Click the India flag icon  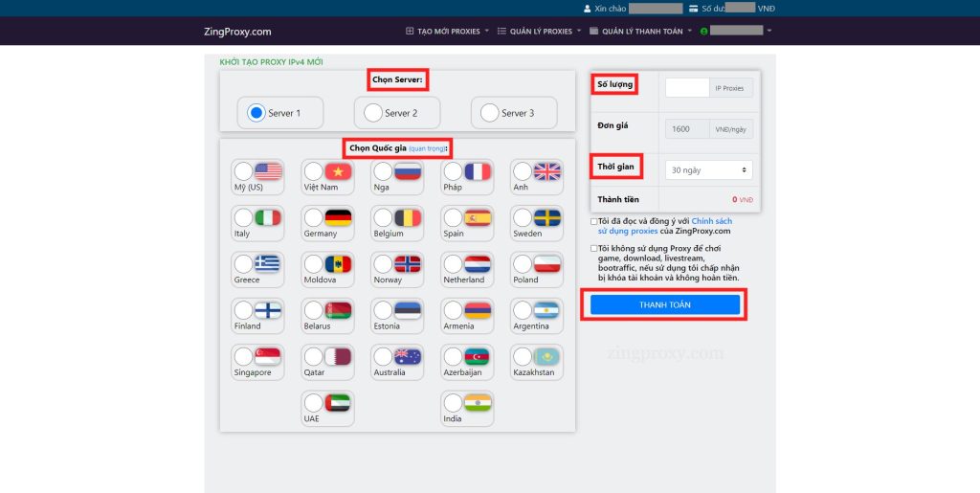[x=479, y=402]
